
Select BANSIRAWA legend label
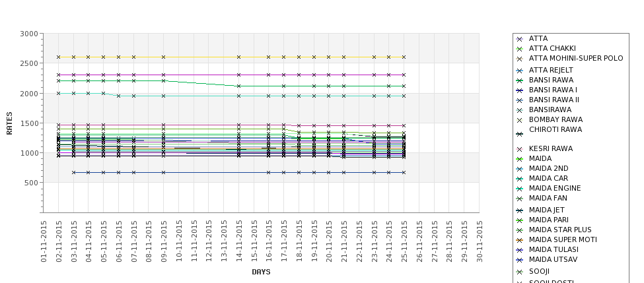(550, 110)
